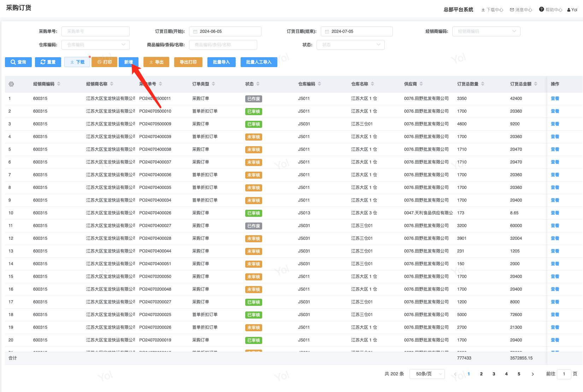The height and width of the screenshot is (392, 583).
Task: Sort by 状态 column sort icon
Action: [x=258, y=84]
